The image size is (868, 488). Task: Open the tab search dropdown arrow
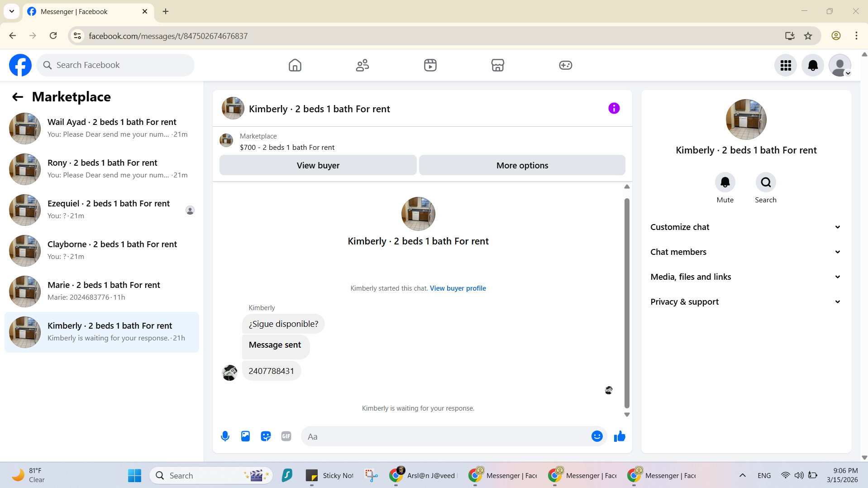[x=12, y=11]
